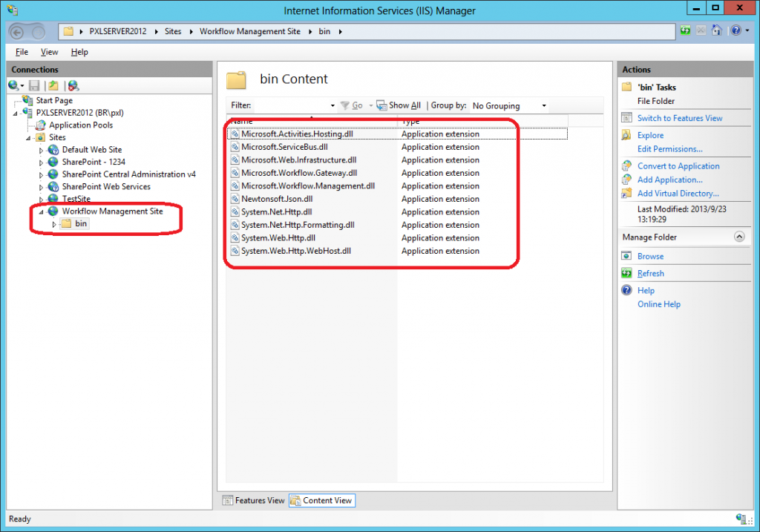This screenshot has width=760, height=532.
Task: Select Microsoft.ServiceBus.dll in the list
Action: click(x=286, y=147)
